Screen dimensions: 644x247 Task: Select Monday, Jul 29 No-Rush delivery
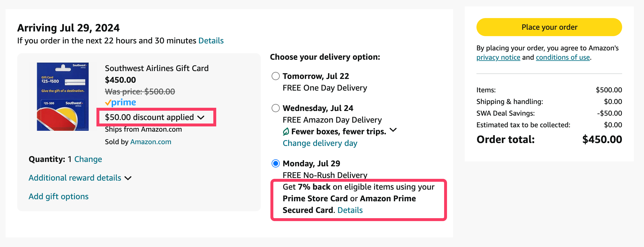click(275, 164)
